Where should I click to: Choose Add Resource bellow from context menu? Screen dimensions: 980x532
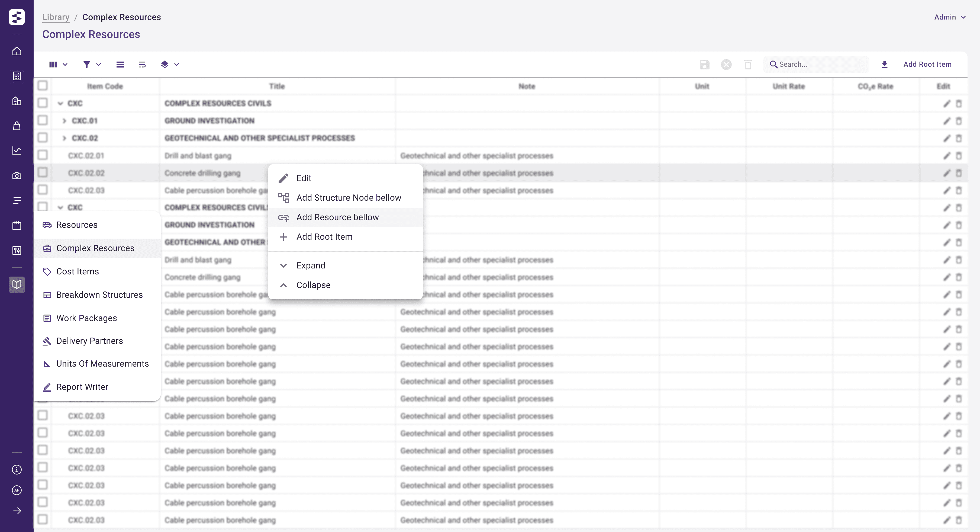pos(337,217)
